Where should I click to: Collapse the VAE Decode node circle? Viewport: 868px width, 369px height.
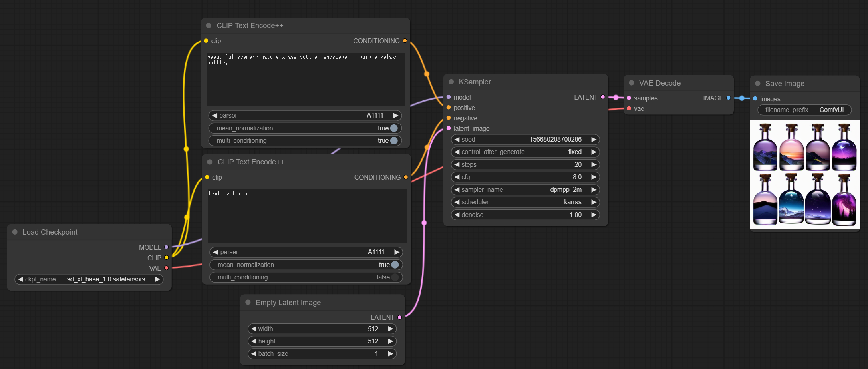coord(632,83)
